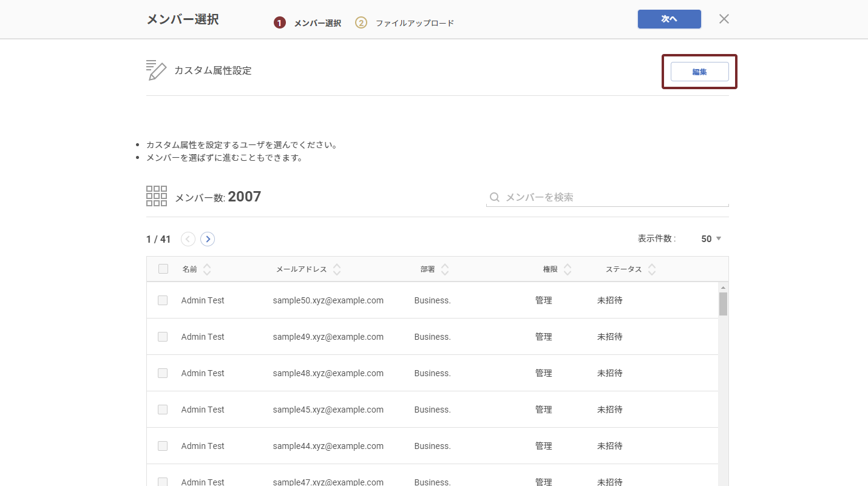Click the table scrollbar up arrow
The width and height of the screenshot is (868, 486).
tap(723, 287)
